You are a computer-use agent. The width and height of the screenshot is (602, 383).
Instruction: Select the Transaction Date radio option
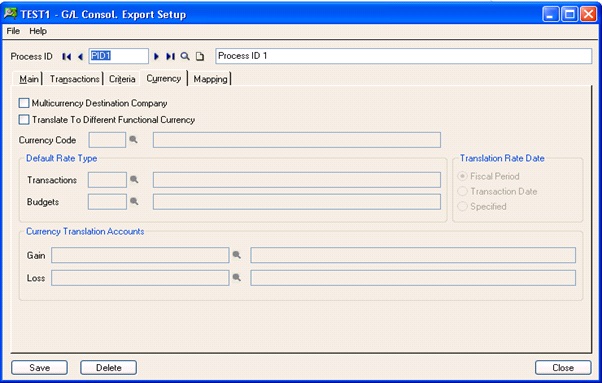[x=463, y=191]
